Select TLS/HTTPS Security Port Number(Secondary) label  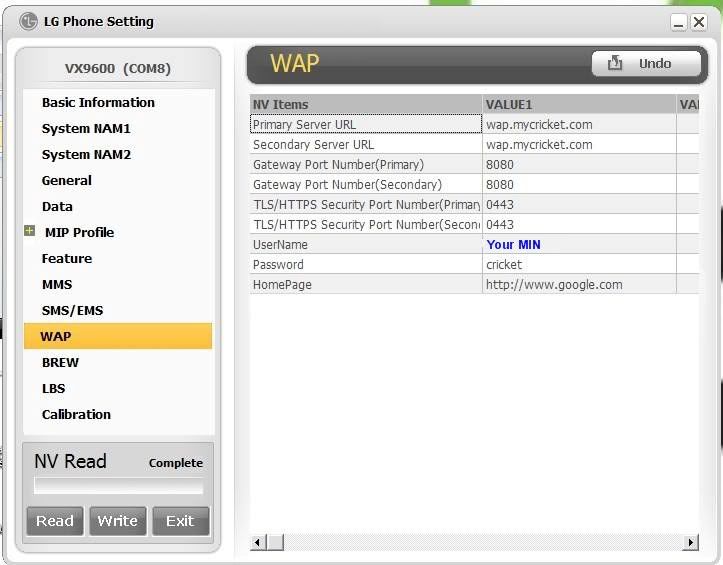pyautogui.click(x=366, y=225)
